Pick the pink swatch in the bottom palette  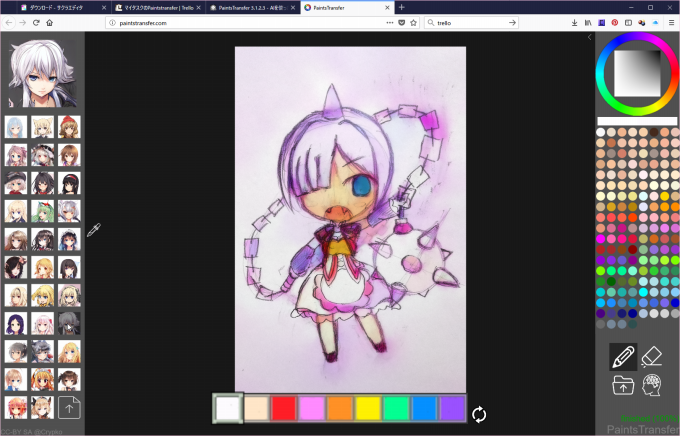312,409
